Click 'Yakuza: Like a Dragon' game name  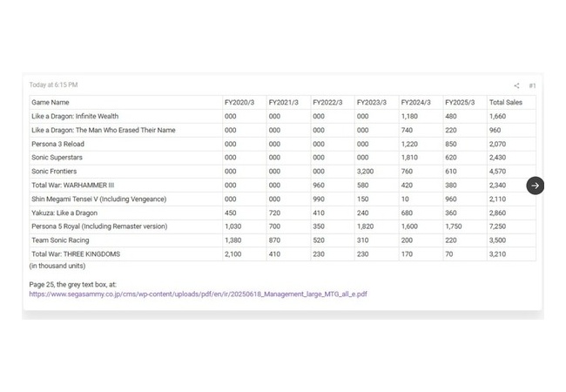pos(64,213)
